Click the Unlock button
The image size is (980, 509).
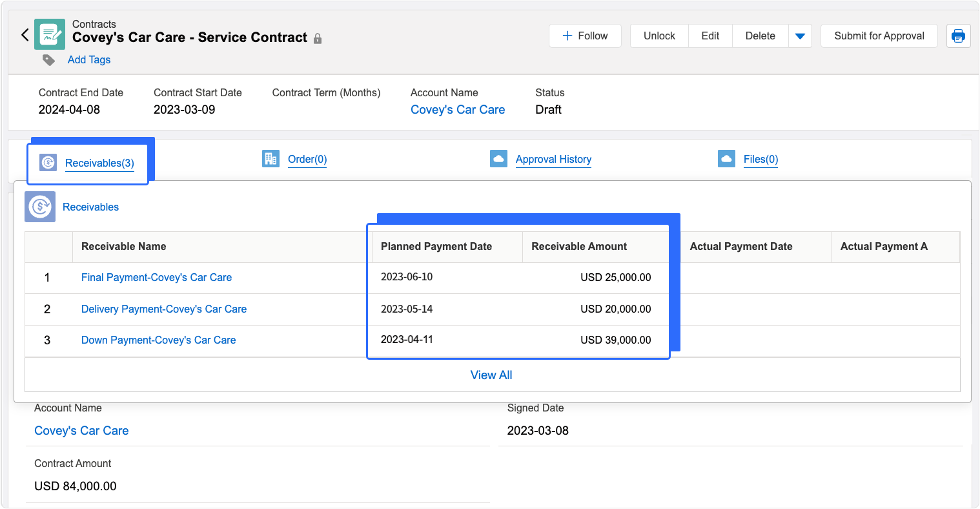(659, 36)
